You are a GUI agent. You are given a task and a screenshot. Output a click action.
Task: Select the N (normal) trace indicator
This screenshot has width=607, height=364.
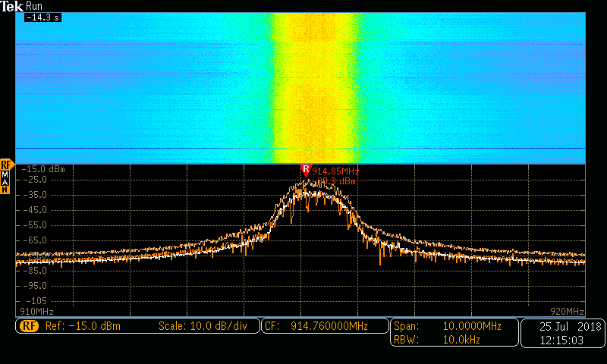coord(5,190)
